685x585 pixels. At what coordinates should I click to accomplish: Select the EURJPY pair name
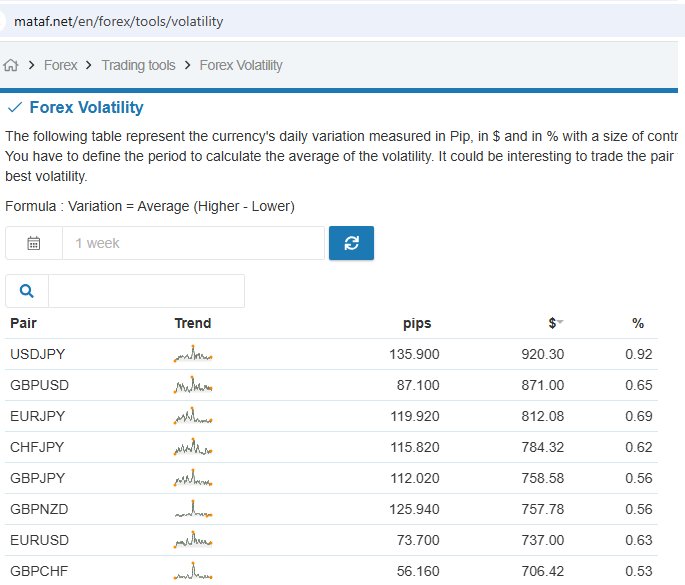pyautogui.click(x=38, y=416)
